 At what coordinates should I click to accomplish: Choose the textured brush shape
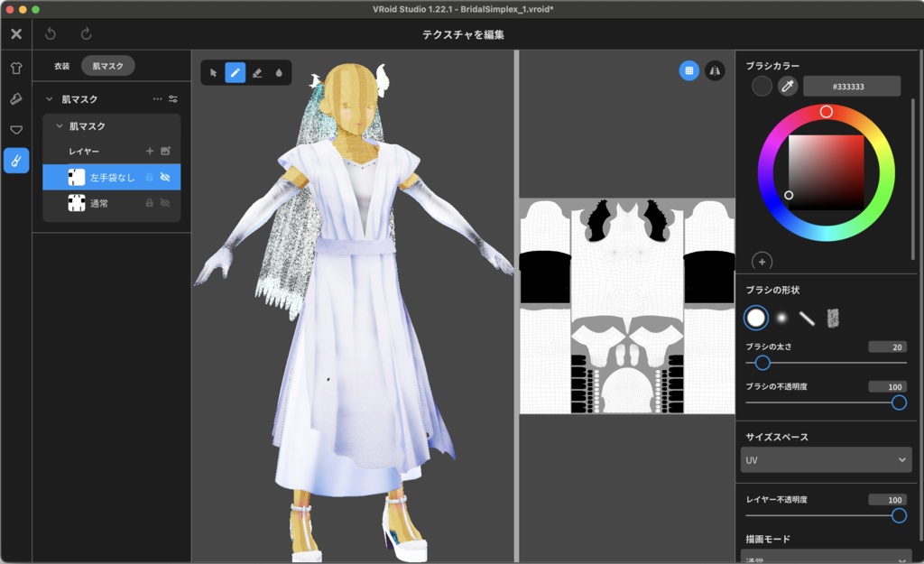click(833, 319)
